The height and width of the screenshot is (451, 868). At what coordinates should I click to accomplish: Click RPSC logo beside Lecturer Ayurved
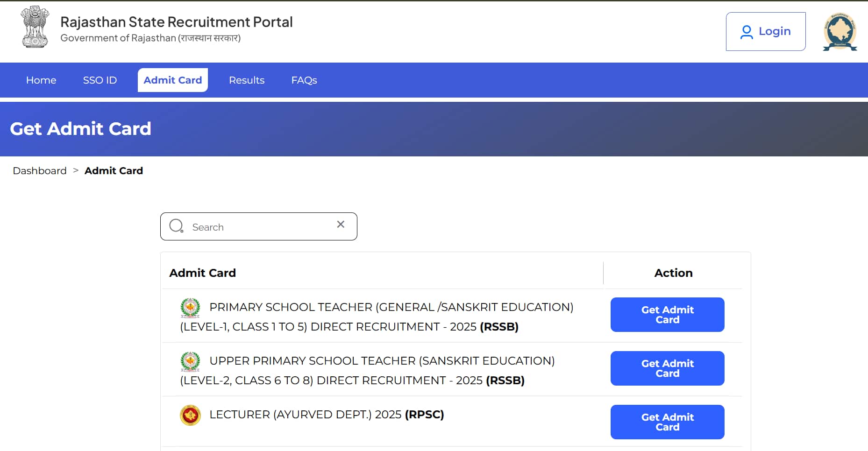point(190,415)
